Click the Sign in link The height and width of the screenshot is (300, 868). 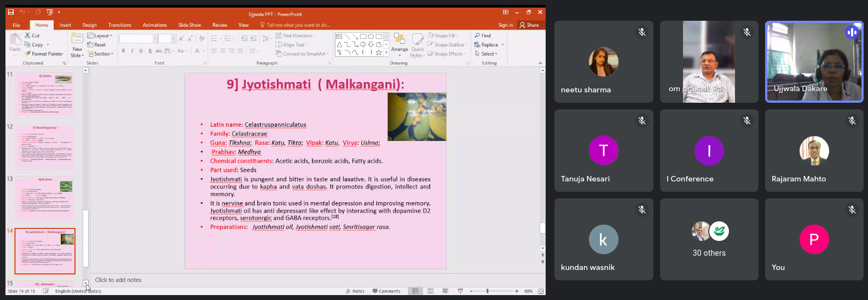pyautogui.click(x=506, y=25)
